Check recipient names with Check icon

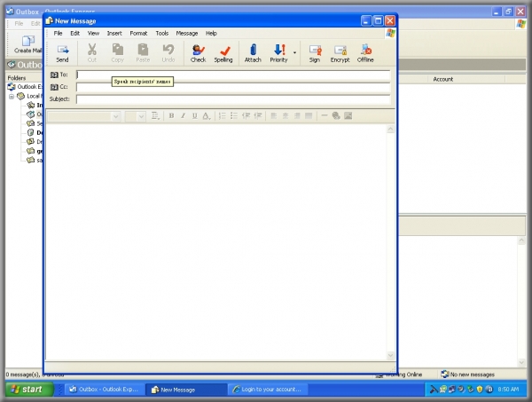[x=198, y=53]
